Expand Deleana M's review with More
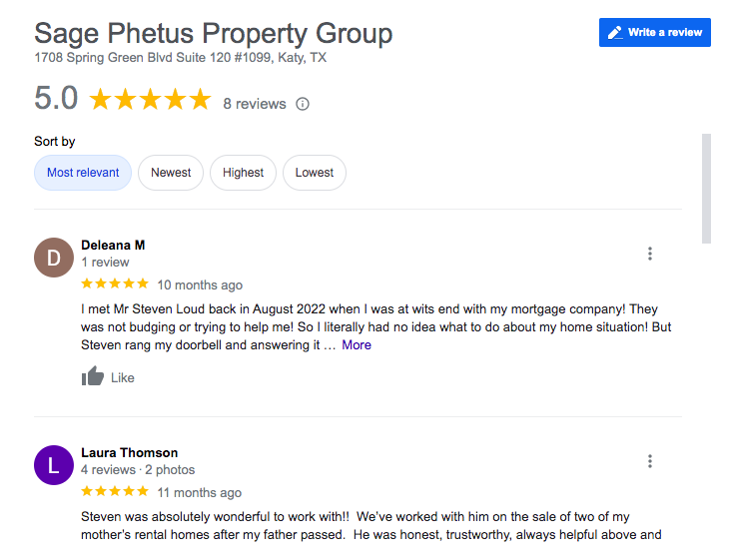 coord(357,344)
